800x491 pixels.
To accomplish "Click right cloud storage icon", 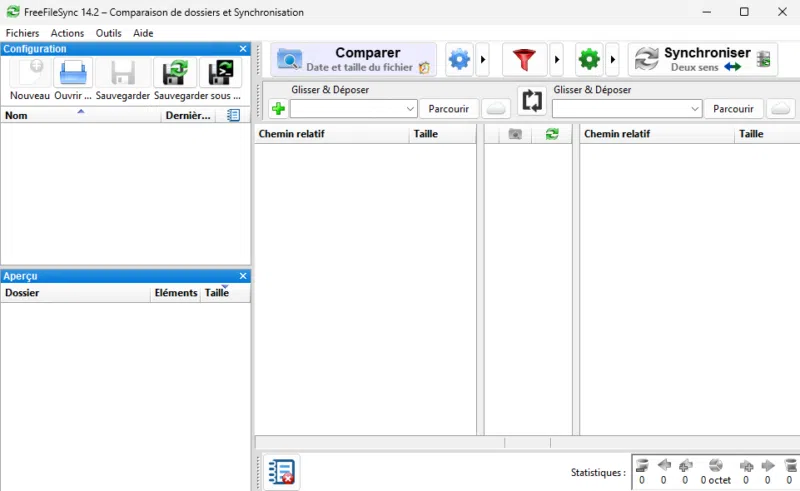I will (x=780, y=109).
